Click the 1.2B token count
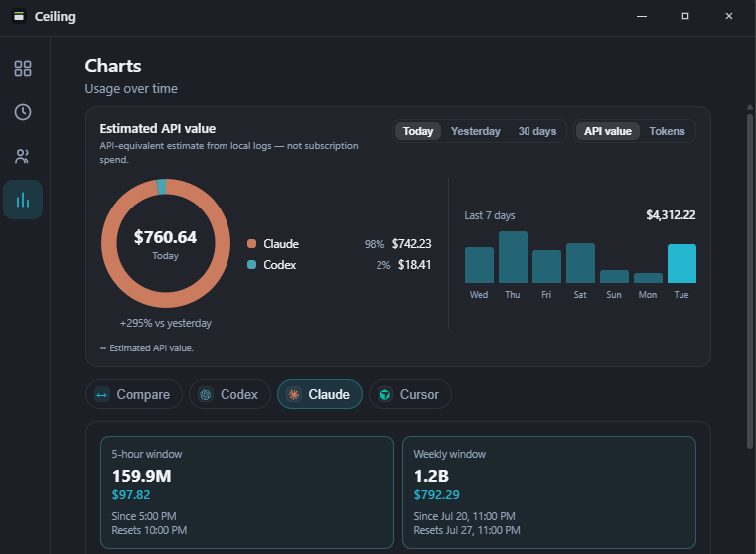Screen dimensions: 756x554 (x=431, y=476)
